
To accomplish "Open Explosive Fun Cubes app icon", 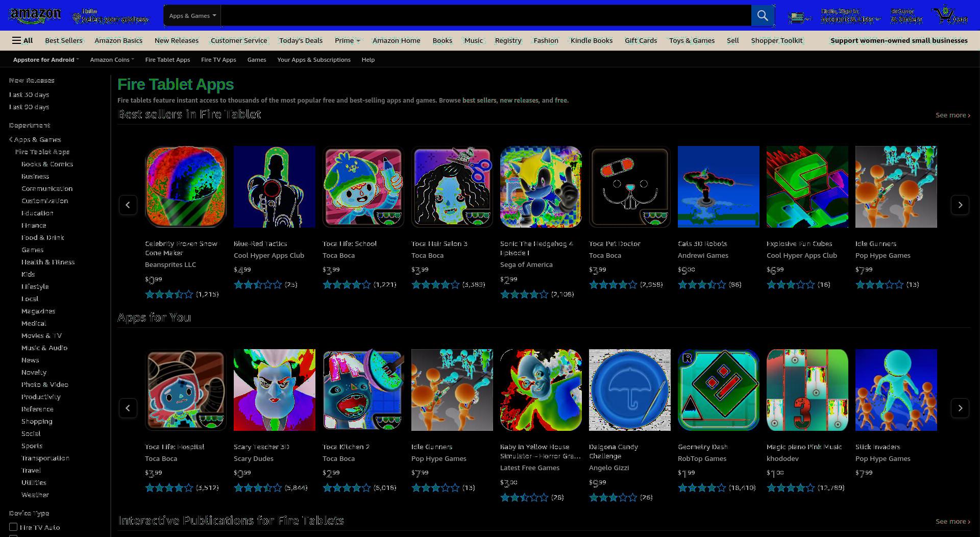I will click(x=807, y=187).
